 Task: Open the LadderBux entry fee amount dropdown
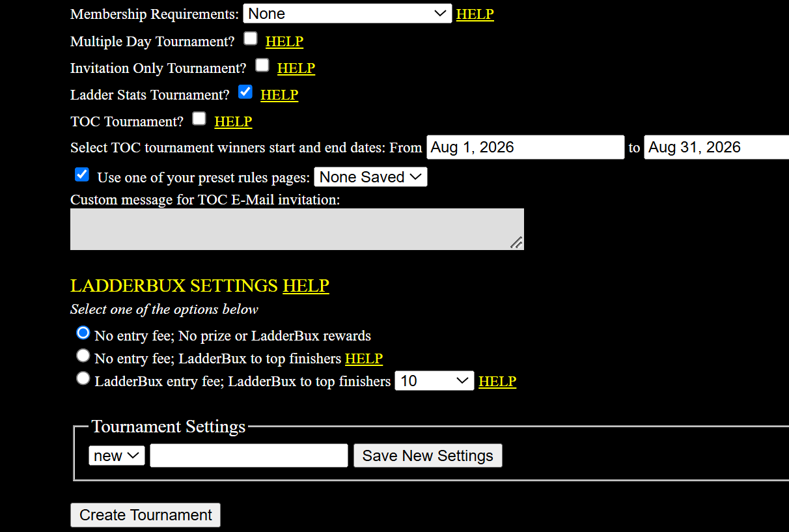435,381
